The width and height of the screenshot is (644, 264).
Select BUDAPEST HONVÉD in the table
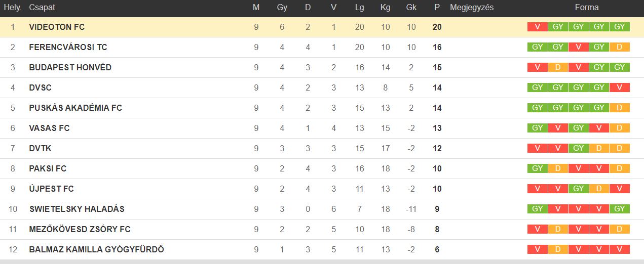70,67
